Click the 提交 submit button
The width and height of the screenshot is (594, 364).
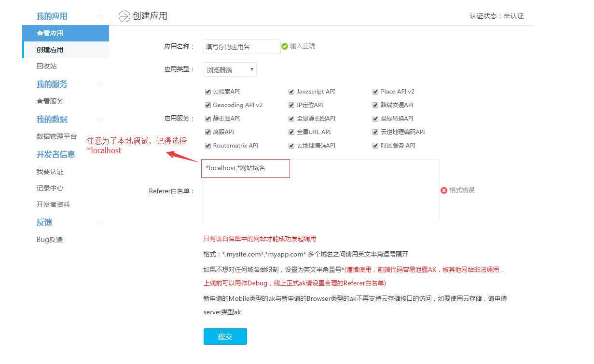click(225, 337)
